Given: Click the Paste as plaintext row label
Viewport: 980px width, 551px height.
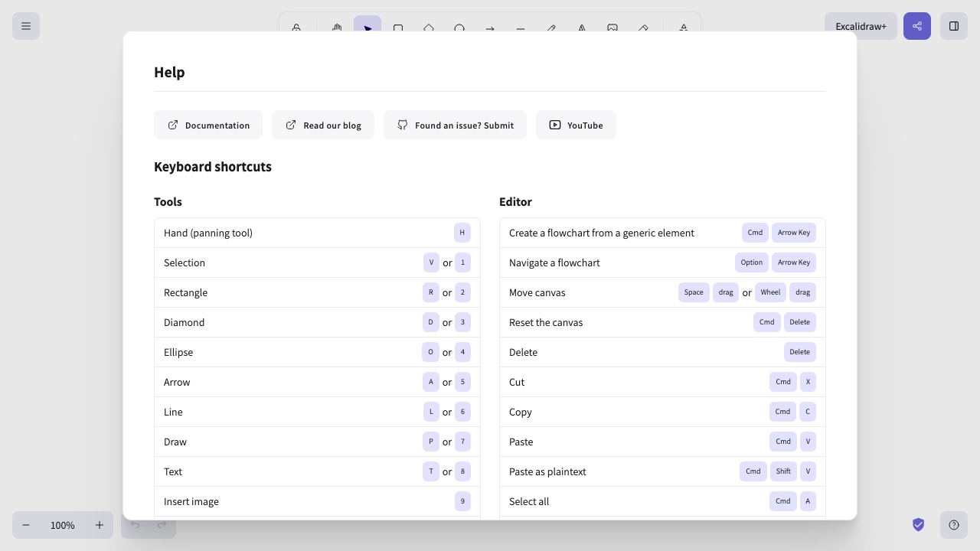Looking at the screenshot, I should (547, 471).
